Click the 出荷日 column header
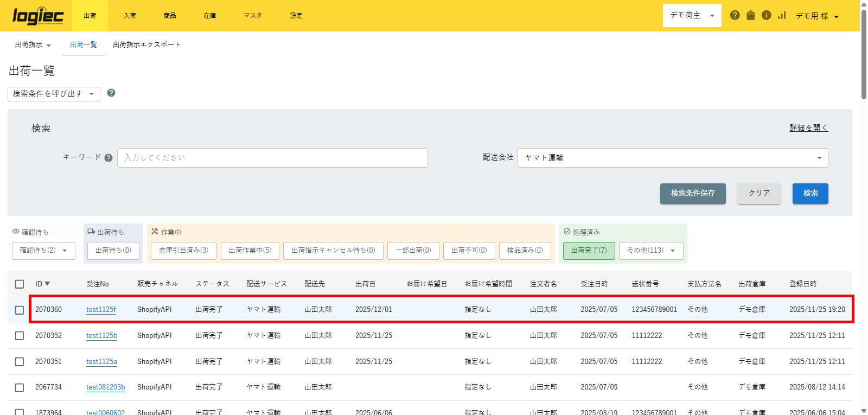The height and width of the screenshot is (415, 868). (365, 284)
